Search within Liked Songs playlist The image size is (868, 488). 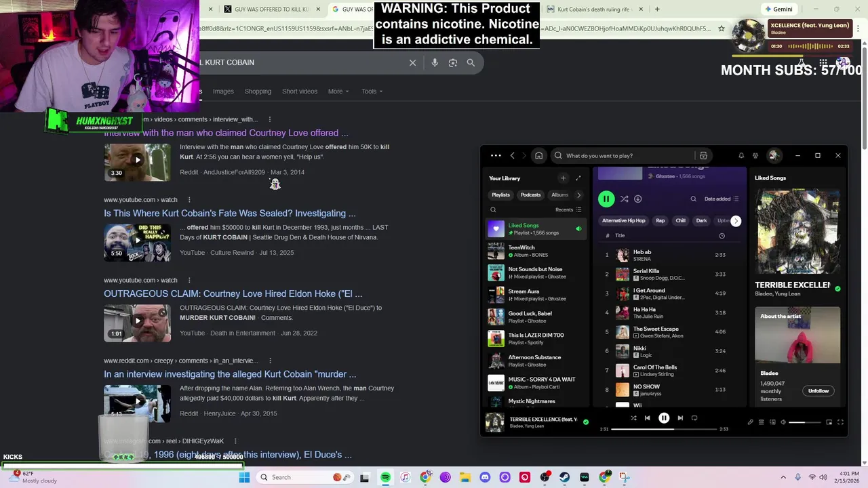click(693, 199)
